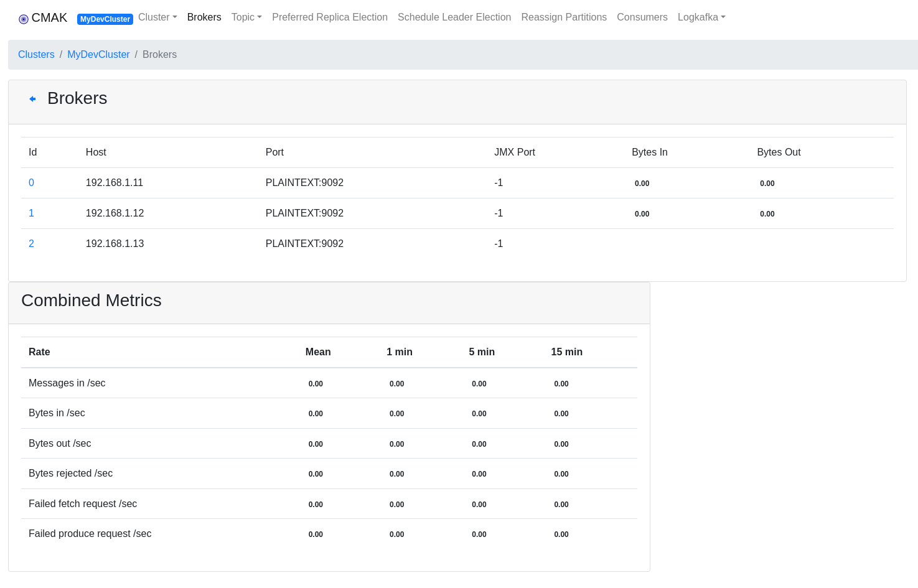Open broker ID 0 details
This screenshot has width=918, height=588.
pyautogui.click(x=31, y=183)
